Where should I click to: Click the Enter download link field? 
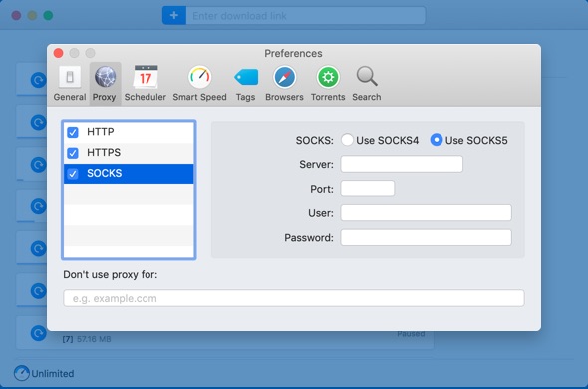click(306, 15)
